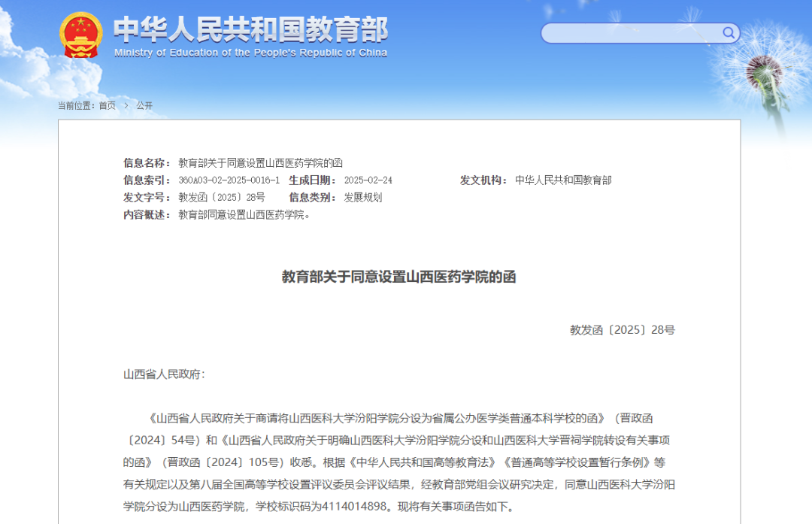Click the breadcrumb chevron after 首页
Screen dimensions: 812x524
(x=126, y=106)
